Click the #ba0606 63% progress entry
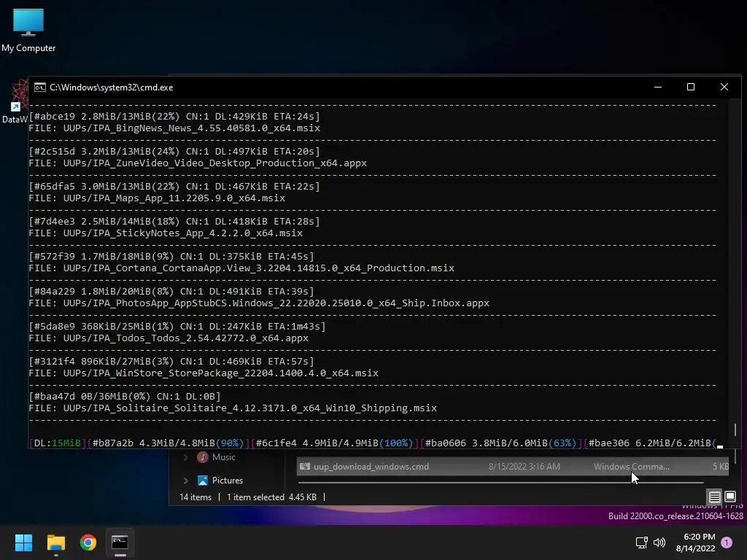 coord(500,443)
